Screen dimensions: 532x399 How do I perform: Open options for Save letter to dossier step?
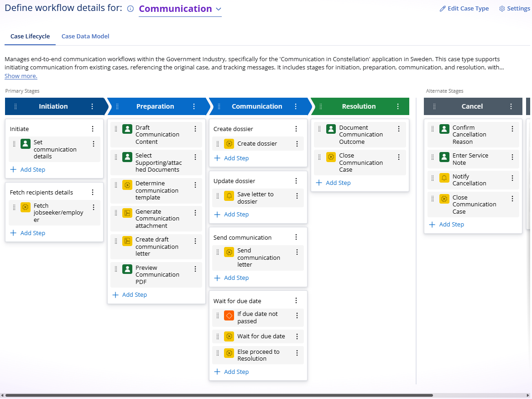point(297,196)
